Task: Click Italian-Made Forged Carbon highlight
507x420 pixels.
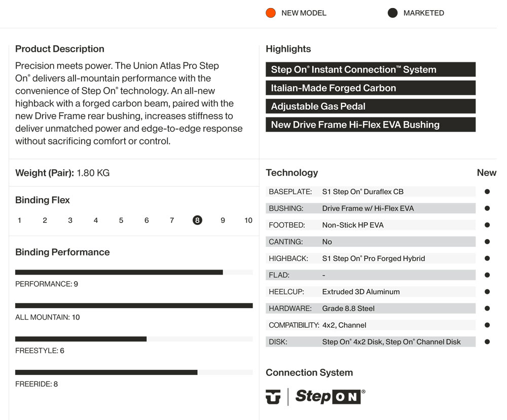Action: (x=370, y=88)
